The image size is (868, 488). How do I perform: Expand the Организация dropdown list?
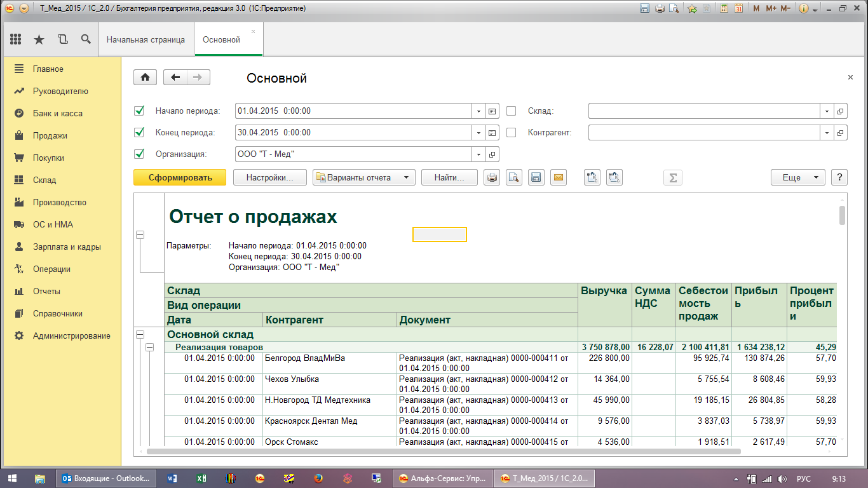478,154
